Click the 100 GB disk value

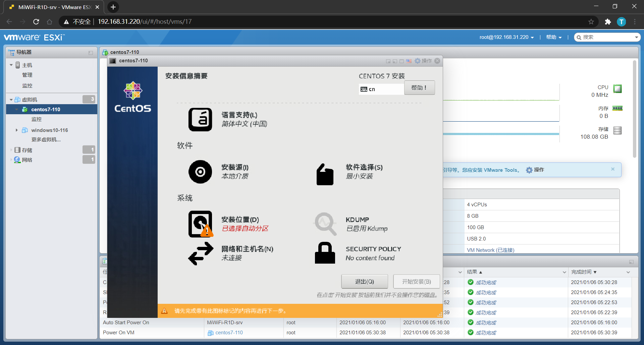pos(475,227)
